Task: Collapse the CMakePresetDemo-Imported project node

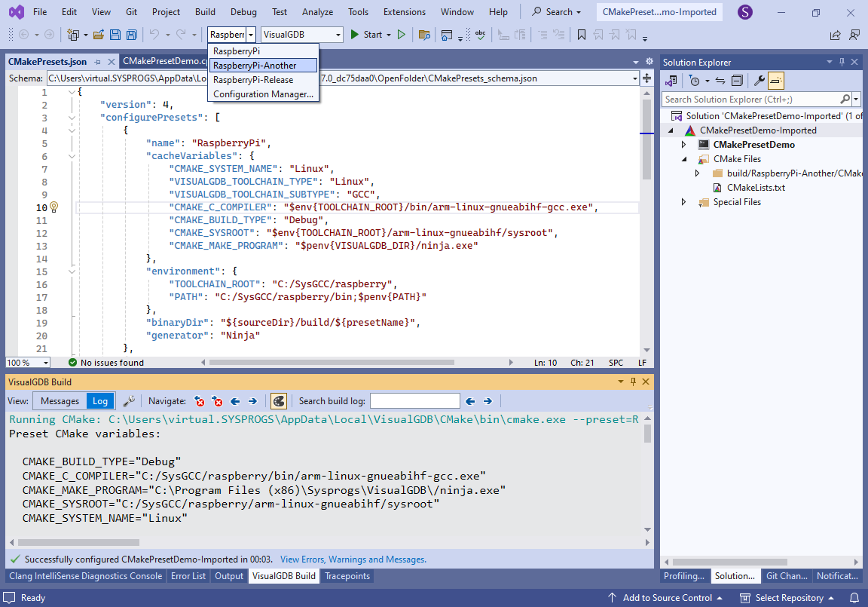Action: 671,130
